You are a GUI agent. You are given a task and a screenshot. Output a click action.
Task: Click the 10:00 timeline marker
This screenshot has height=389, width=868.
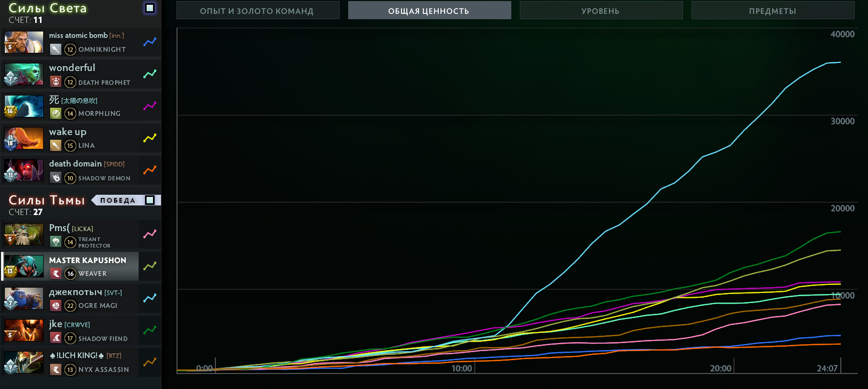pos(462,368)
